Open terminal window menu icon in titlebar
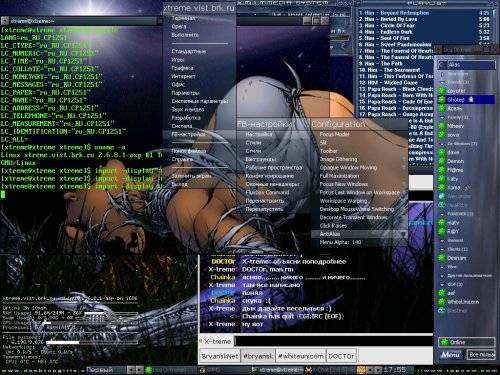This screenshot has height=375, width=500. pos(5,21)
